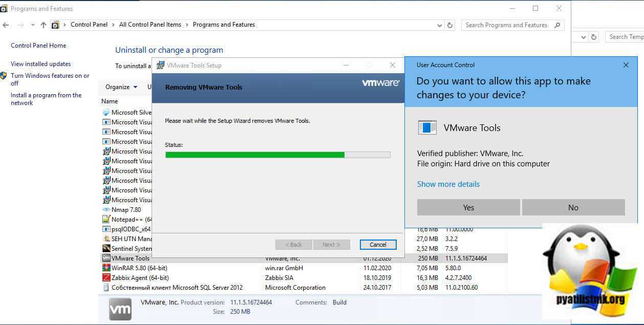Sort list by Name column header
The width and height of the screenshot is (644, 325).
[x=110, y=101]
